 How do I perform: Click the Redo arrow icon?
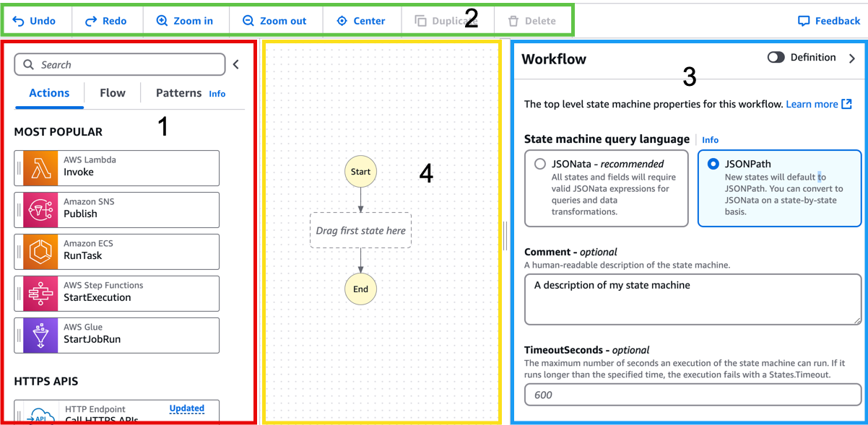pyautogui.click(x=91, y=21)
